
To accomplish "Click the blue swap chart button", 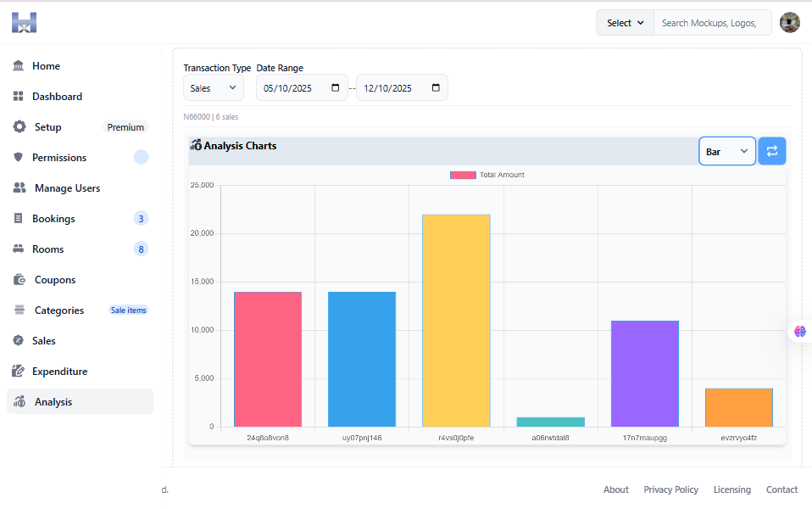I will pos(771,151).
